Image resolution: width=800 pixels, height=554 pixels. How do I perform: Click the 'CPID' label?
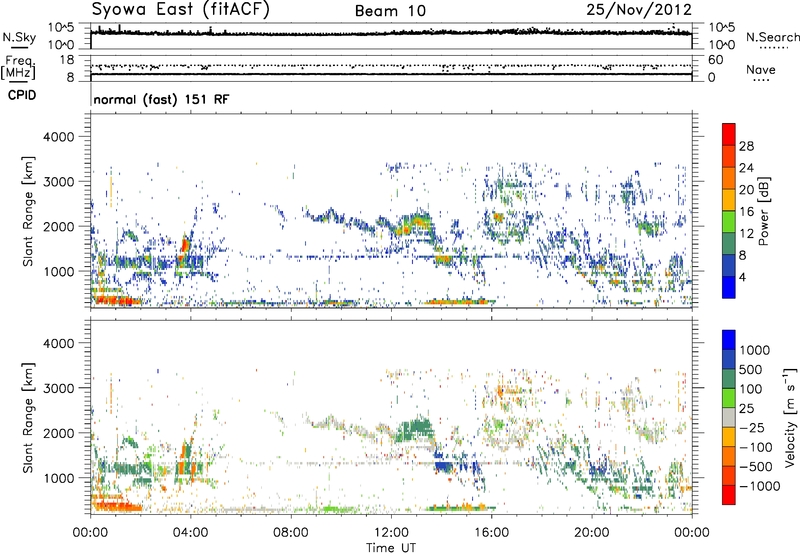pos(22,95)
